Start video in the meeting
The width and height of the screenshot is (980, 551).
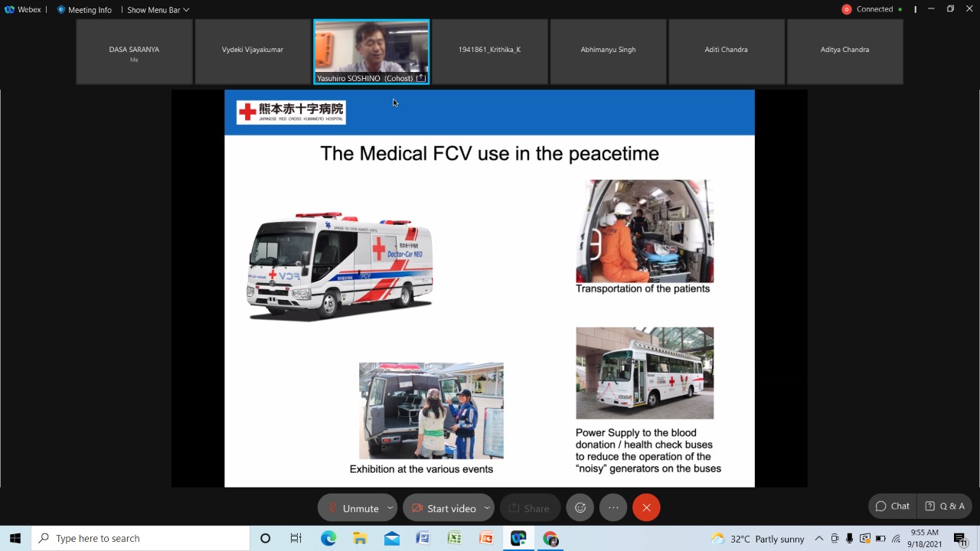[443, 508]
